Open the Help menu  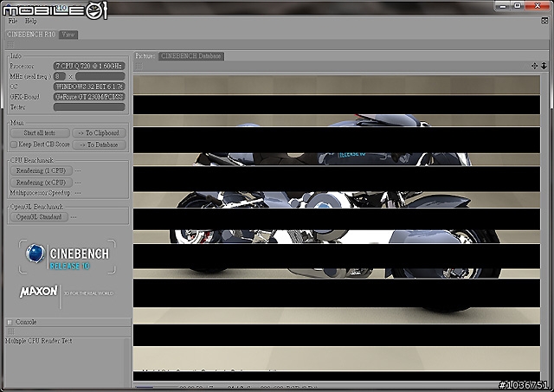tap(31, 21)
